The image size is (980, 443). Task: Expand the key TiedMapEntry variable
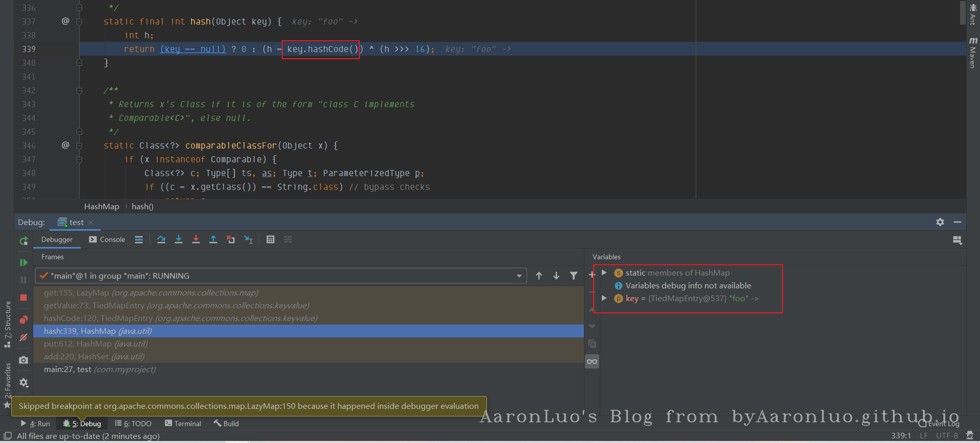click(604, 299)
